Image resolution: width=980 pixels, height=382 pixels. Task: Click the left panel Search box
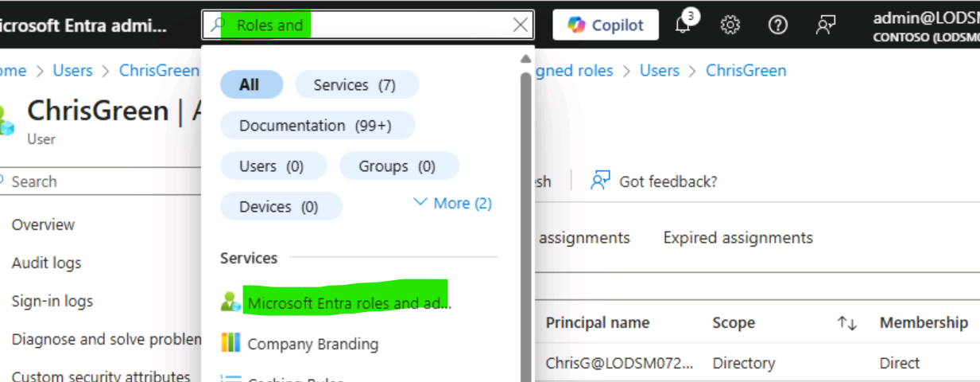100,181
